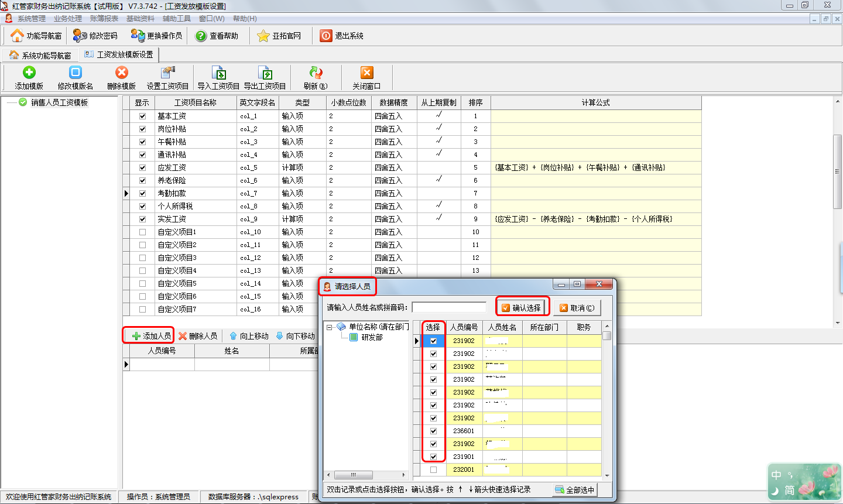The width and height of the screenshot is (843, 504).
Task: Click the 添加模版 green plus icon
Action: coord(29,73)
